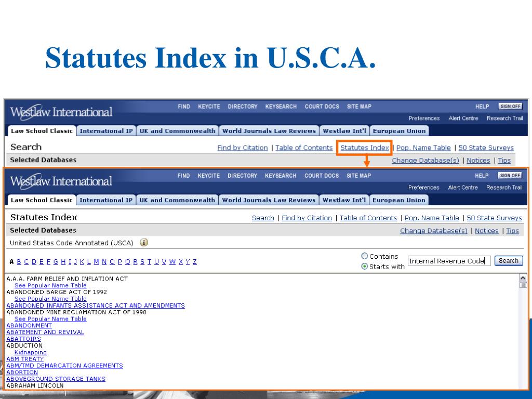Click SIGN OFF button in lower window
The height and width of the screenshot is (399, 532).
510,176
